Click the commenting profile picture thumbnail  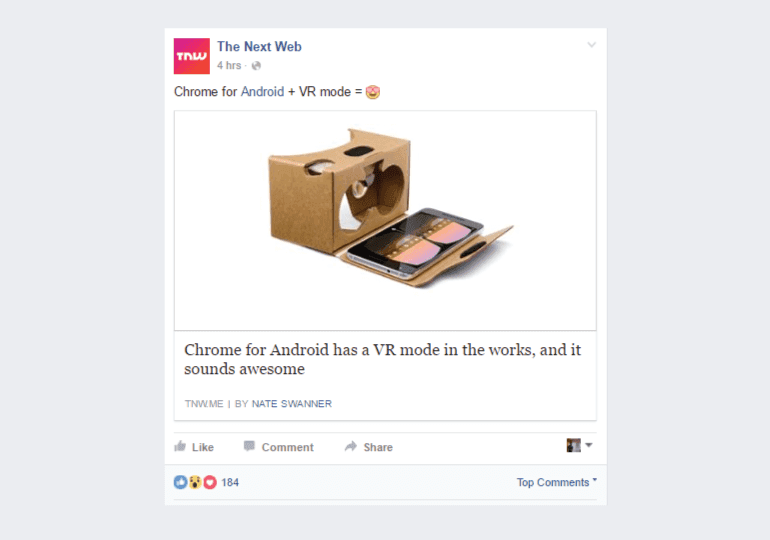pos(574,445)
